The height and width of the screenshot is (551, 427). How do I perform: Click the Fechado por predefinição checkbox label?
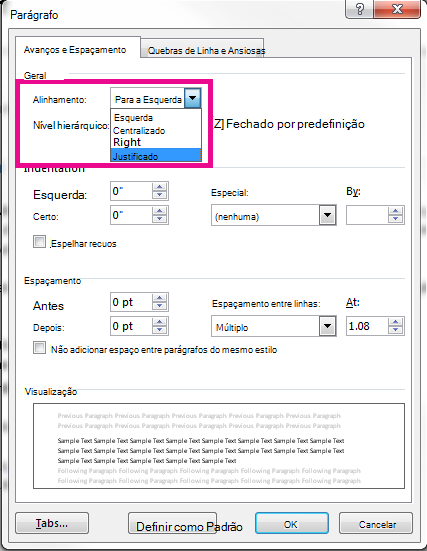tap(289, 124)
